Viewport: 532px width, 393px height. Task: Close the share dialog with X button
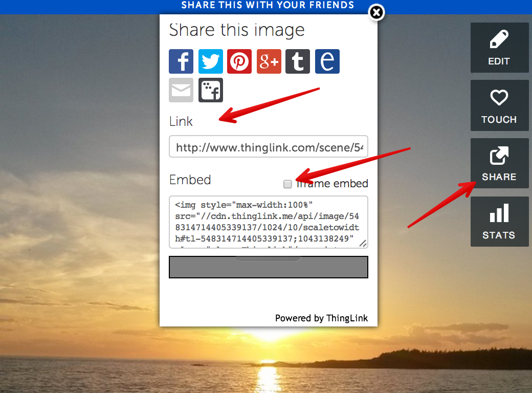(x=376, y=13)
